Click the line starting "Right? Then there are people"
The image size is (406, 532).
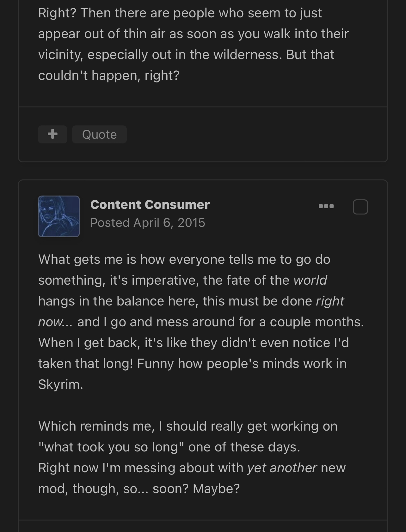pyautogui.click(x=180, y=13)
